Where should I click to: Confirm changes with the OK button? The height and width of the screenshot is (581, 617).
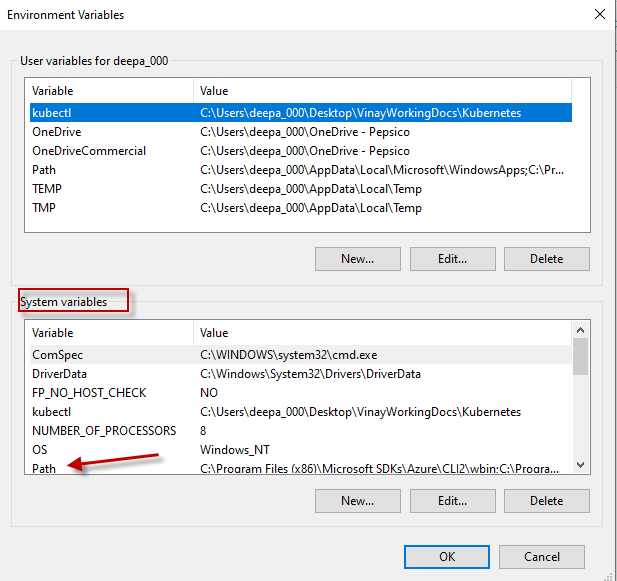point(447,557)
